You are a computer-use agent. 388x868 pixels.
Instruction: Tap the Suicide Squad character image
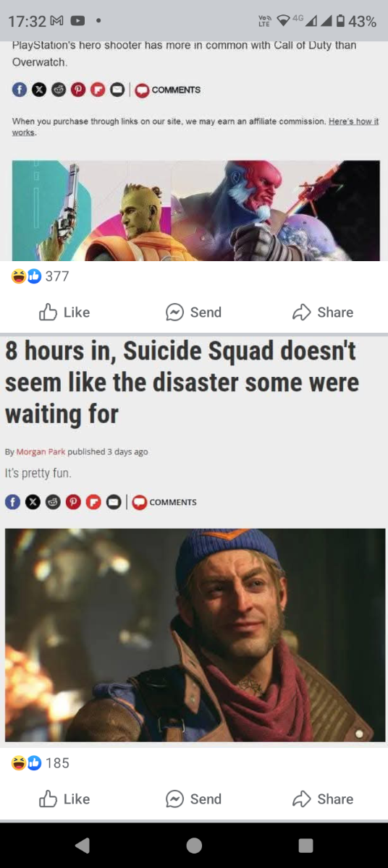[x=195, y=634]
